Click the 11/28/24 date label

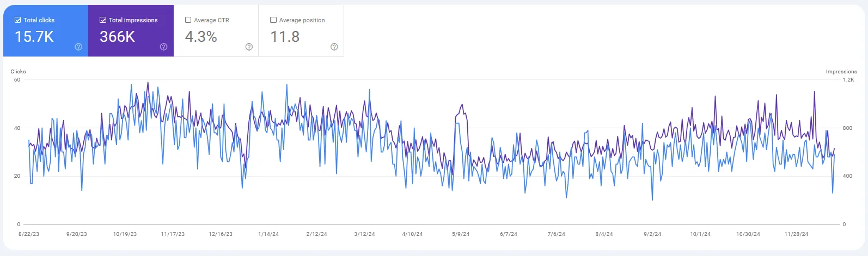tap(796, 234)
